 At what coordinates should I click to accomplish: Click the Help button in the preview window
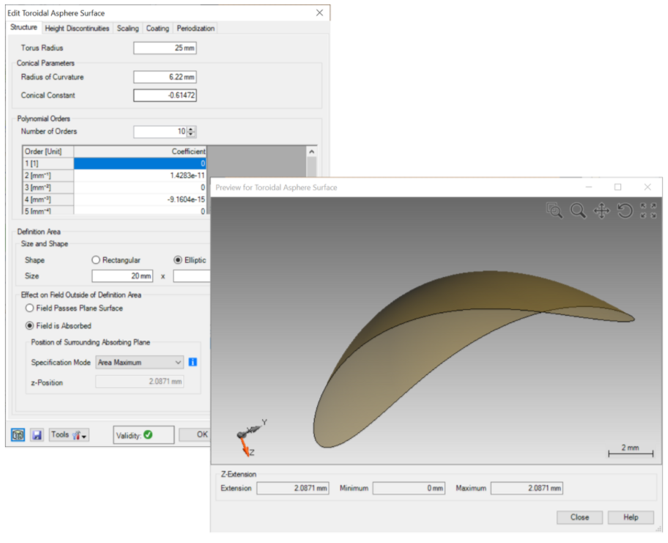coord(630,517)
